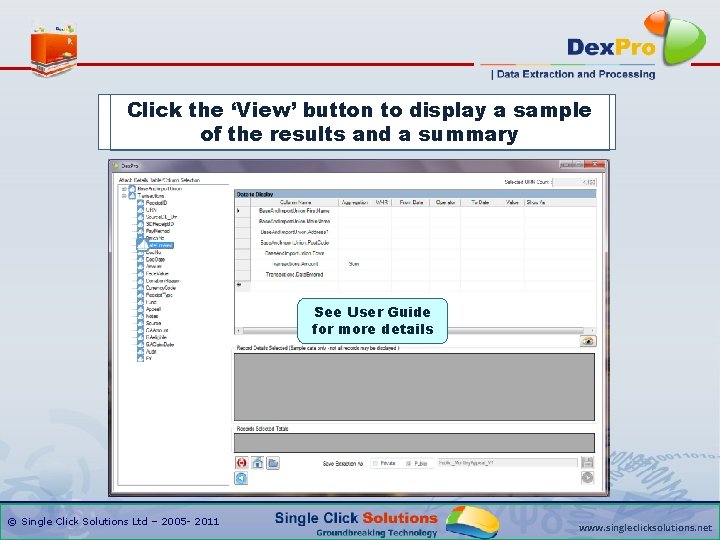Select the BaseAndImportUnion.Town grid row
720x540 pixels.
click(x=416, y=253)
